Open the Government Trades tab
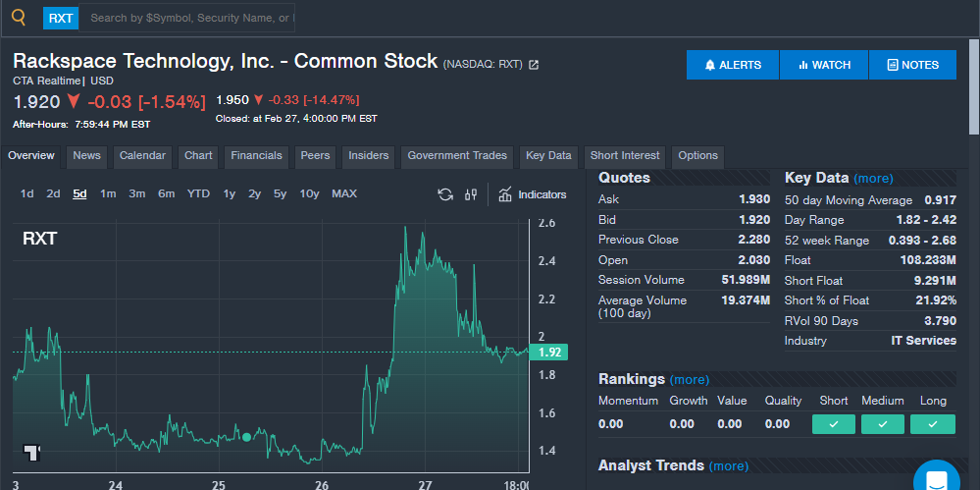 tap(457, 156)
